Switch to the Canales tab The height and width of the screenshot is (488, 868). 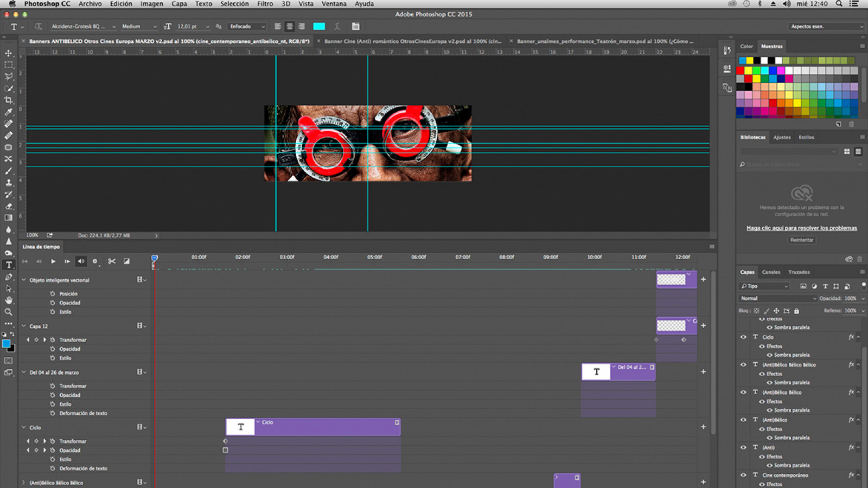771,272
